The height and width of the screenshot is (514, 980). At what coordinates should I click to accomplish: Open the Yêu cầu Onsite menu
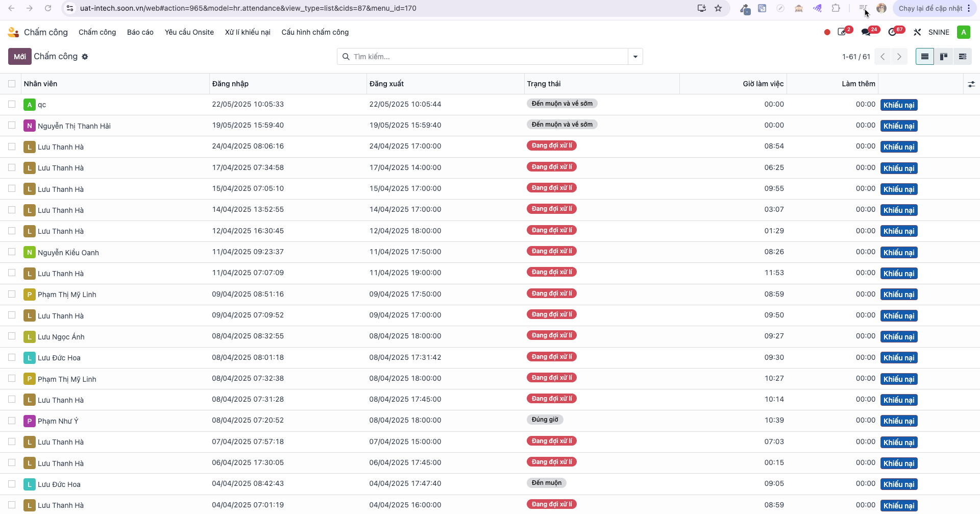[189, 32]
